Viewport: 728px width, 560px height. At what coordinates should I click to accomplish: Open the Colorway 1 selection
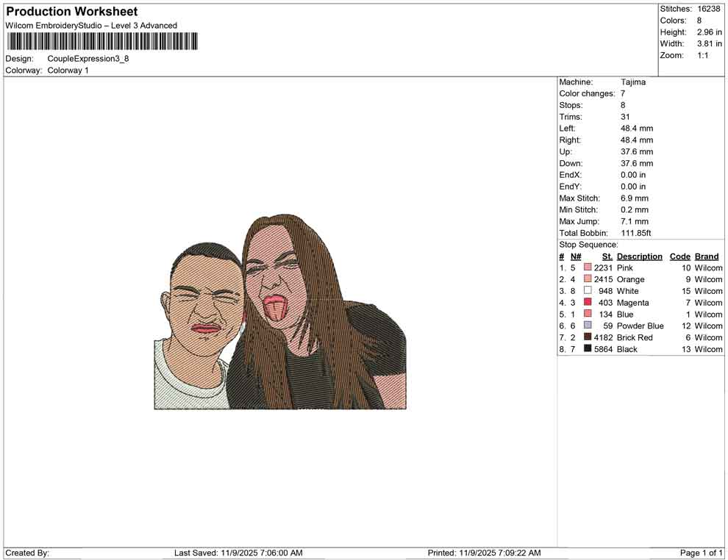[x=65, y=70]
